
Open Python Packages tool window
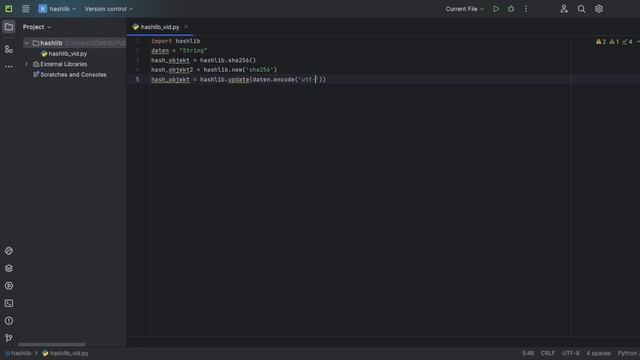click(x=9, y=251)
